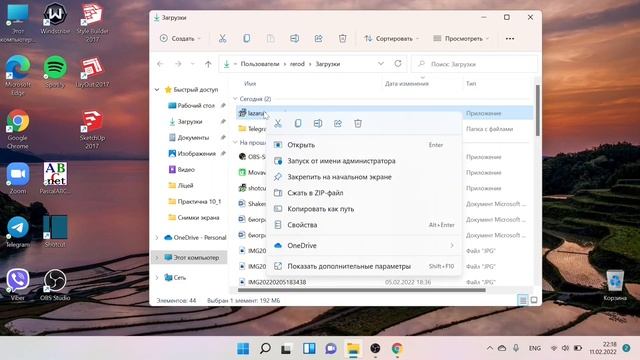Click Share icon in the context menu
The width and height of the screenshot is (640, 360).
point(338,123)
